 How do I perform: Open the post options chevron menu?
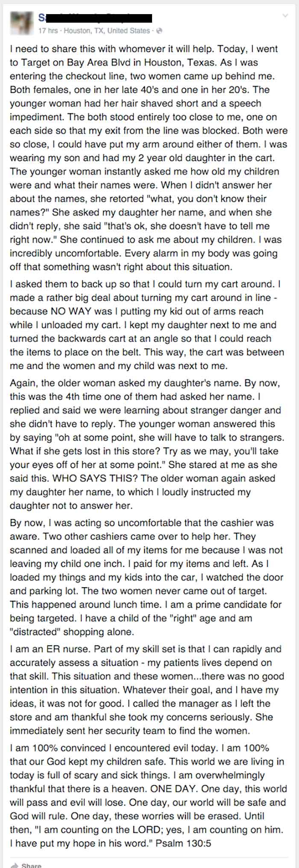(x=285, y=16)
